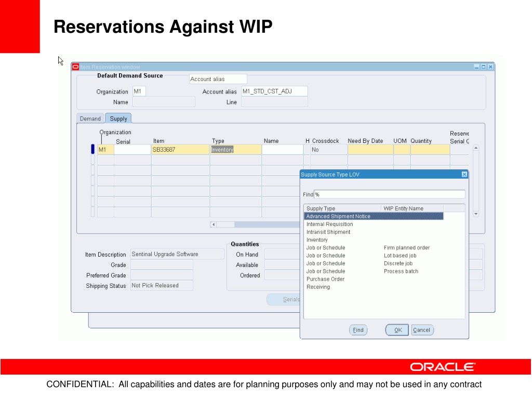The image size is (532, 399).
Task: Click the Grade field
Action: (x=162, y=264)
